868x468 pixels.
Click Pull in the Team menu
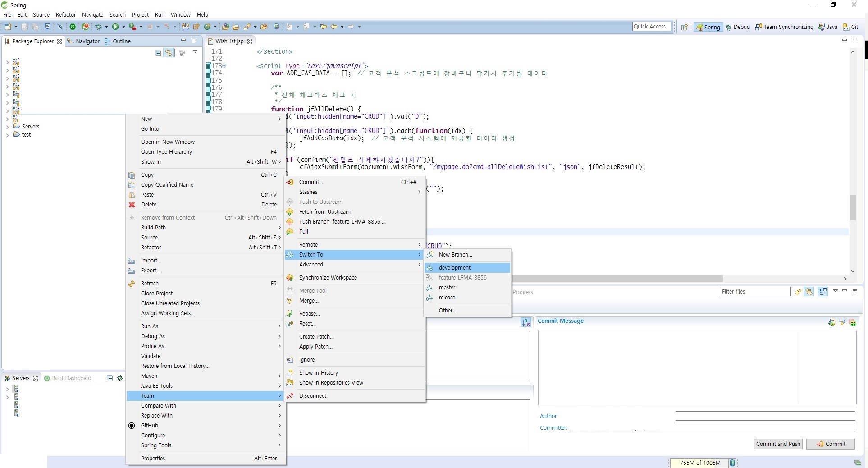click(355, 232)
